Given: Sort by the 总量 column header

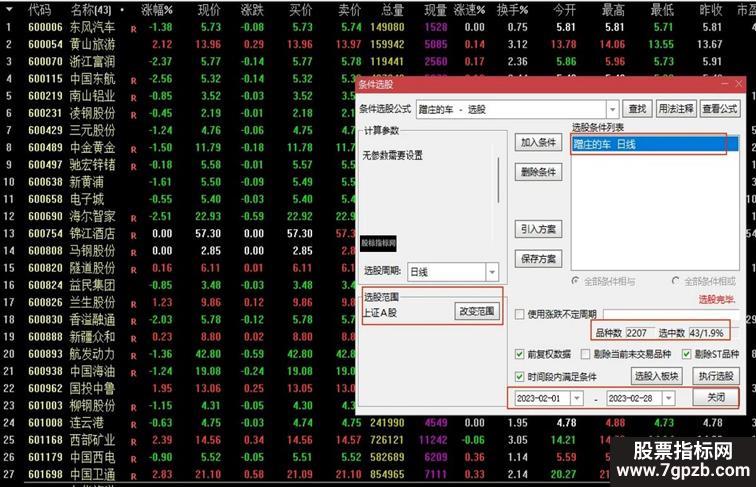Looking at the screenshot, I should coord(392,9).
